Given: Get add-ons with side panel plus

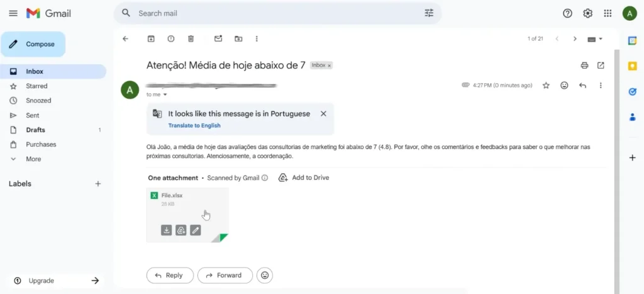Looking at the screenshot, I should click(633, 157).
